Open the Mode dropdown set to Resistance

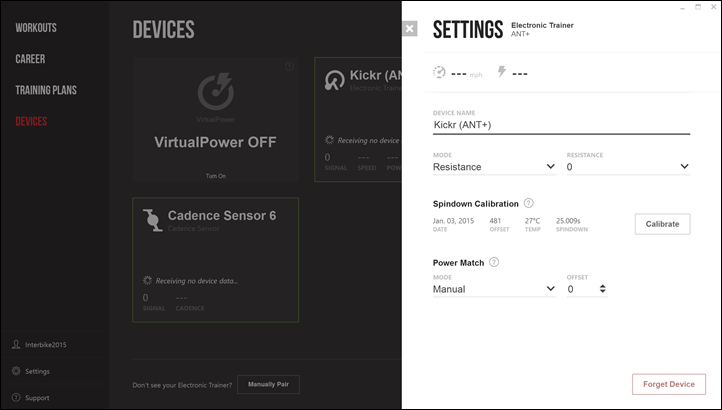(494, 167)
